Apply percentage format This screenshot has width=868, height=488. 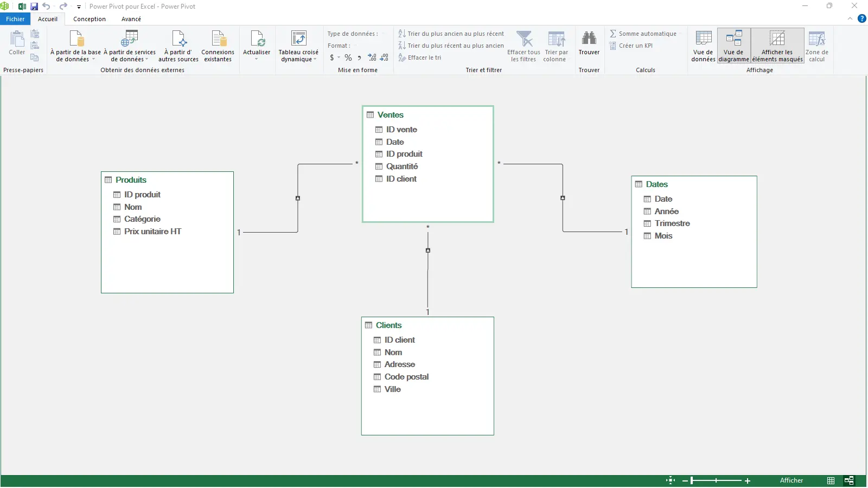(348, 57)
